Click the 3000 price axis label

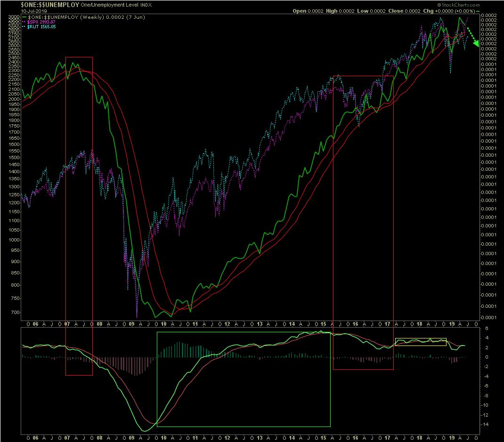coord(14,16)
